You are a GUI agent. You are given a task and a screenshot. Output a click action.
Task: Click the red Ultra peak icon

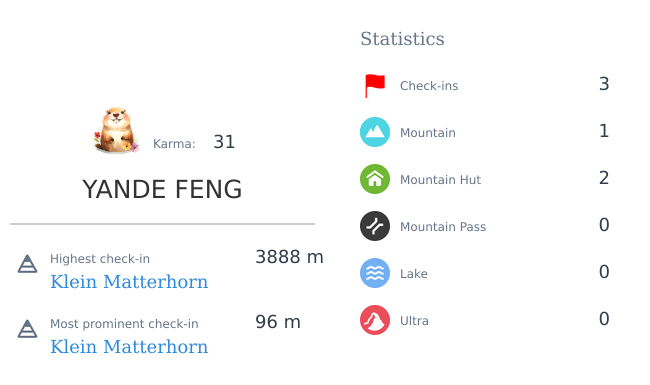click(375, 320)
